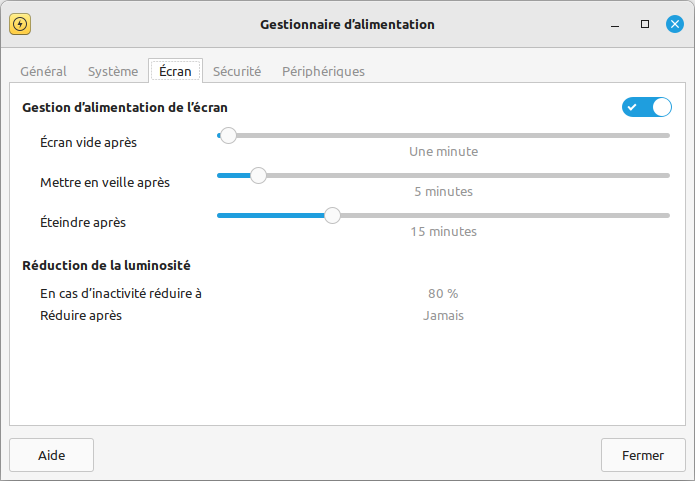Screen dimensions: 695x481
Task: Click the Fermer button
Action: 643,455
